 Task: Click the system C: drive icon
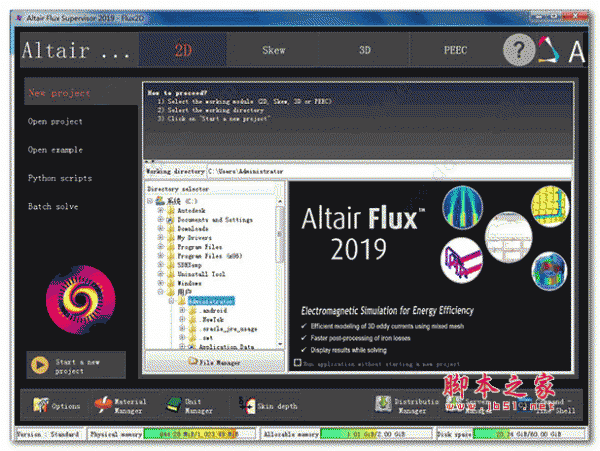click(161, 201)
